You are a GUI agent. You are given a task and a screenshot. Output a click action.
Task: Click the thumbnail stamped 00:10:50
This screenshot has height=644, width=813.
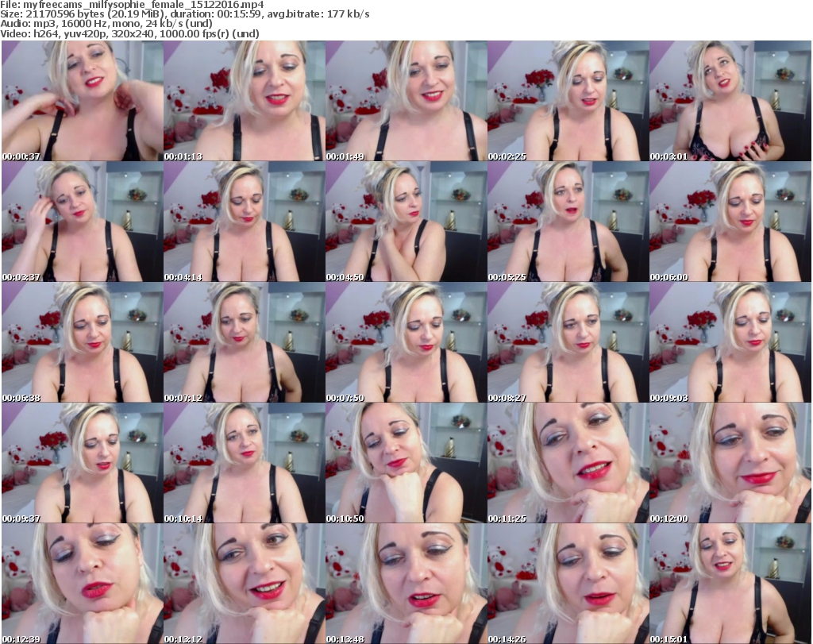[x=406, y=462]
